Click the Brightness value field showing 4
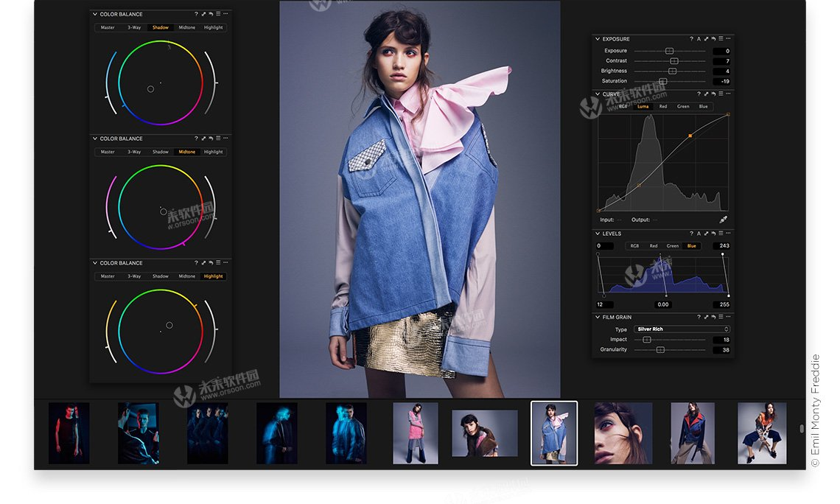The height and width of the screenshot is (504, 840). coord(721,71)
